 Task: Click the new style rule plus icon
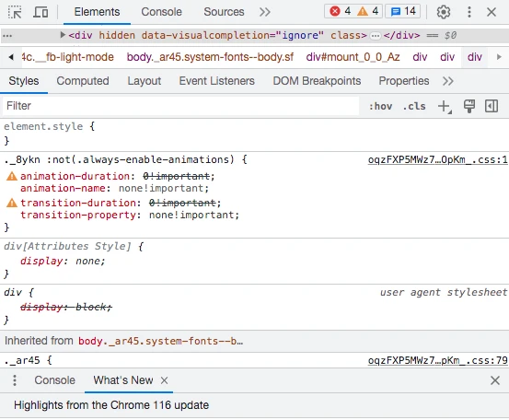(x=445, y=107)
